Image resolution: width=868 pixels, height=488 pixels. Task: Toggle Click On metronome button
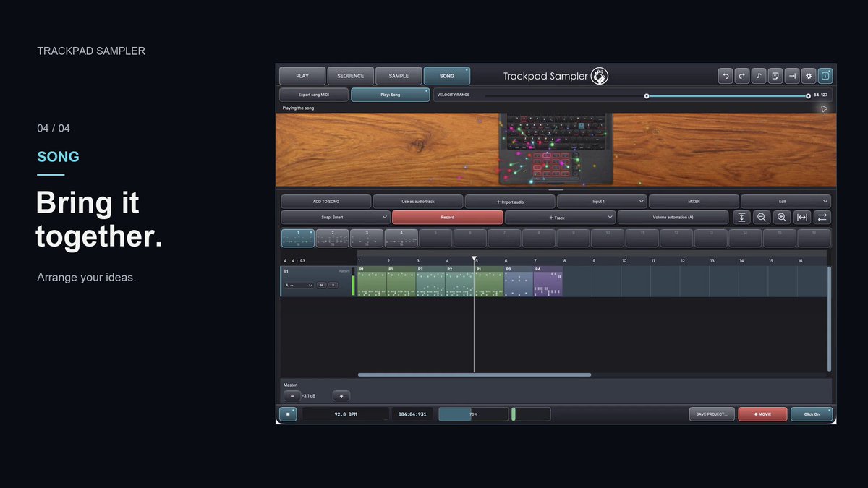click(x=812, y=414)
